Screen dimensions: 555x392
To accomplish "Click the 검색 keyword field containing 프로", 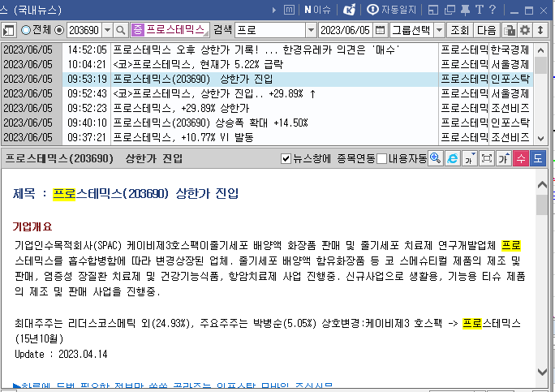I will tap(270, 30).
